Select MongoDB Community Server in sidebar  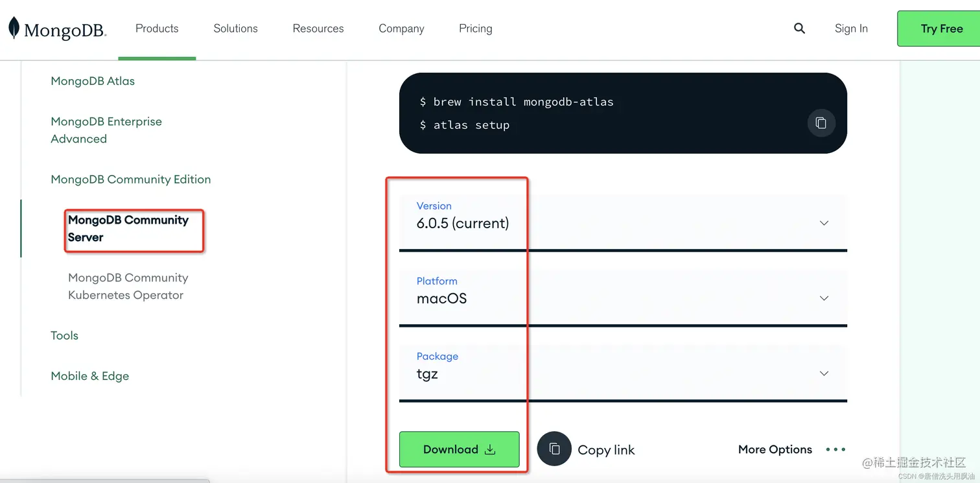click(128, 228)
